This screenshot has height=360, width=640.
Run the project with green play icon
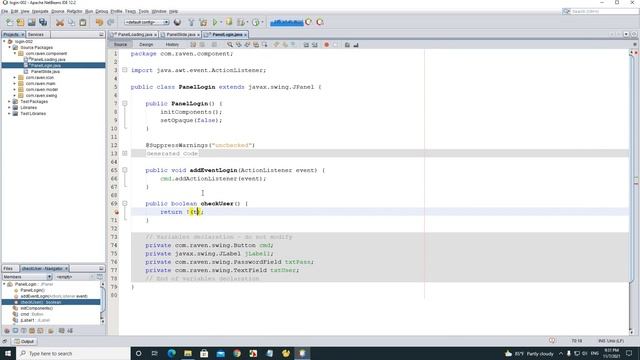point(215,22)
